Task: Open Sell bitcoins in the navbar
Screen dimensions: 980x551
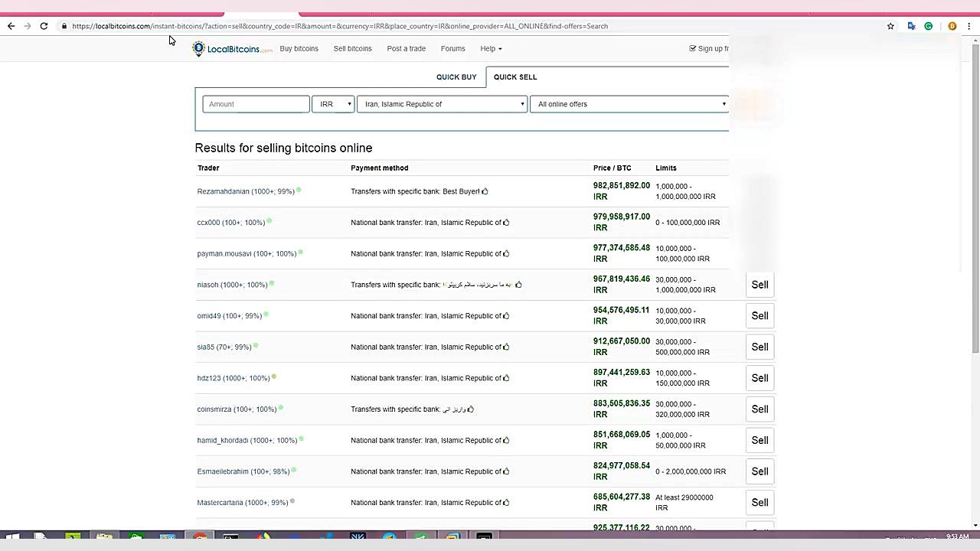Action: [x=352, y=49]
